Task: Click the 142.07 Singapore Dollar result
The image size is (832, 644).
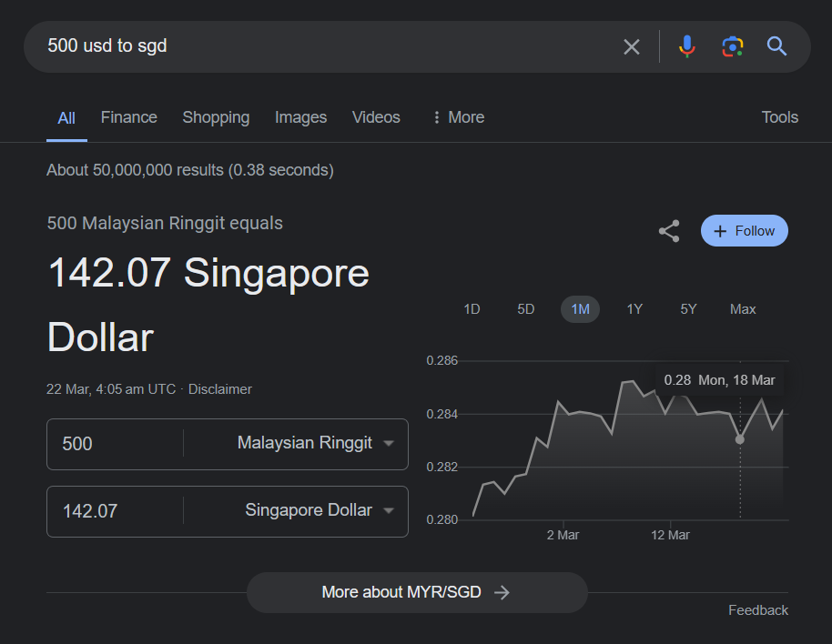Action: coord(208,305)
